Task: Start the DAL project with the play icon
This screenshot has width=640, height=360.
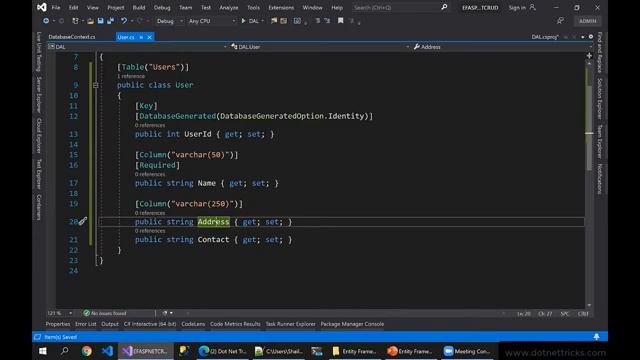Action: (x=243, y=21)
